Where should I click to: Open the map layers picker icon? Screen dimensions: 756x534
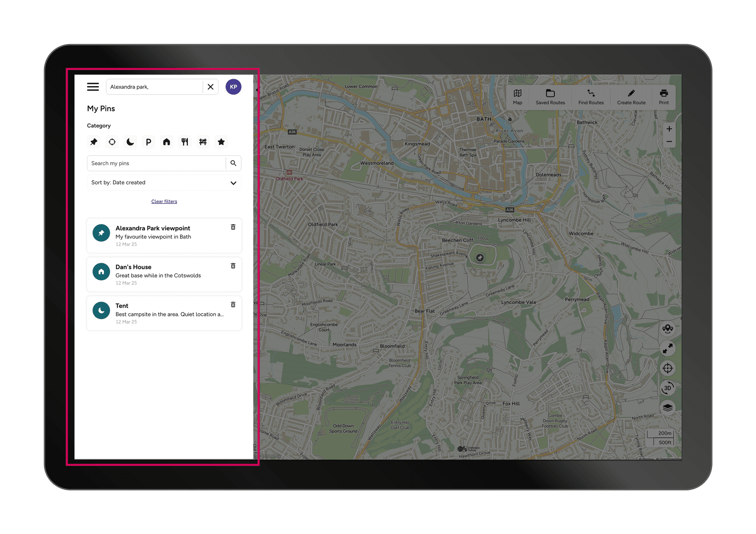pyautogui.click(x=668, y=407)
